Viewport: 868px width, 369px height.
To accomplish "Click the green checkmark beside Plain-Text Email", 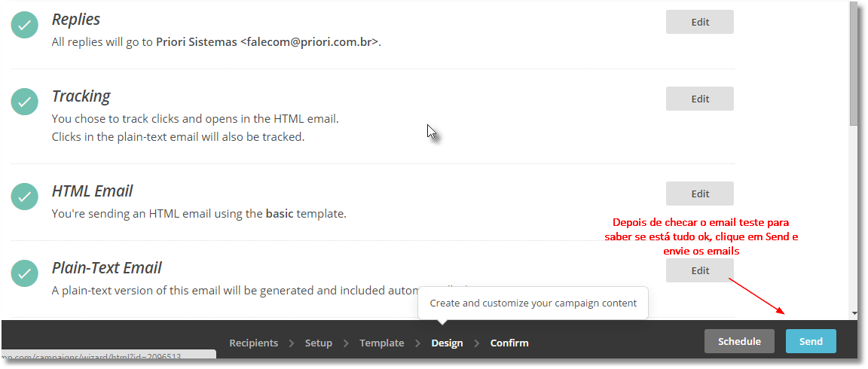I will tap(24, 273).
